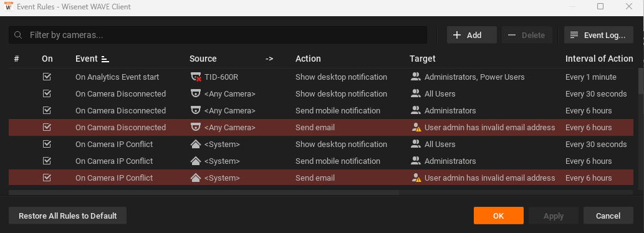Click the # column header
The width and height of the screenshot is (644, 233).
[16, 59]
